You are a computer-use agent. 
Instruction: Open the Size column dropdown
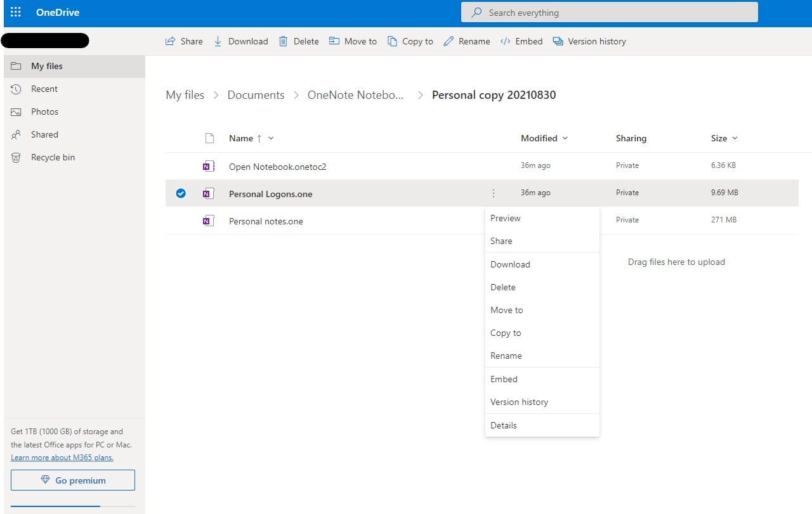(x=735, y=138)
